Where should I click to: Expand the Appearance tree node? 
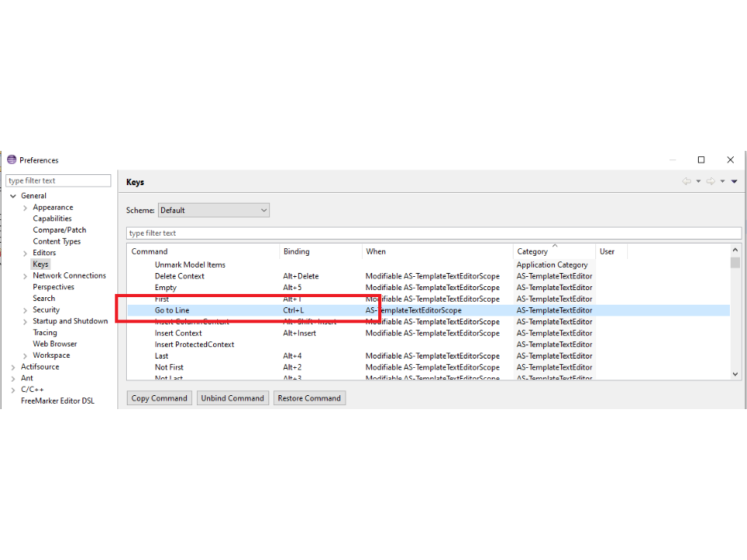coord(25,208)
